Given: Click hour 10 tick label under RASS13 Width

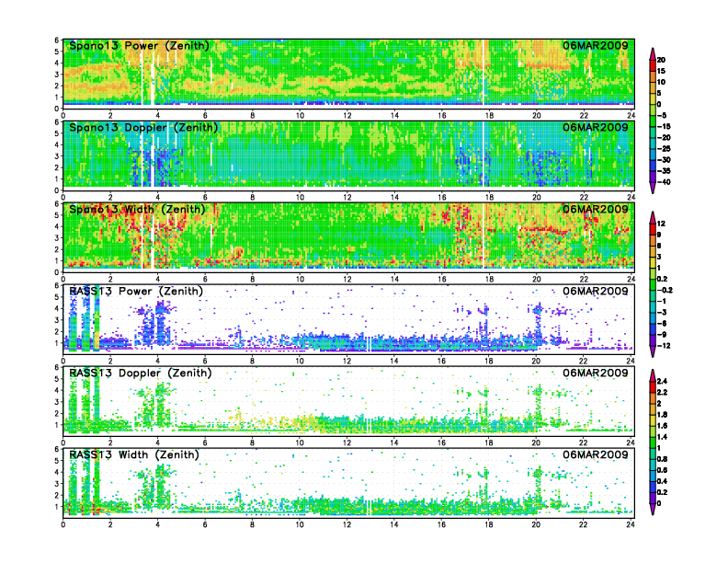Looking at the screenshot, I should [300, 524].
